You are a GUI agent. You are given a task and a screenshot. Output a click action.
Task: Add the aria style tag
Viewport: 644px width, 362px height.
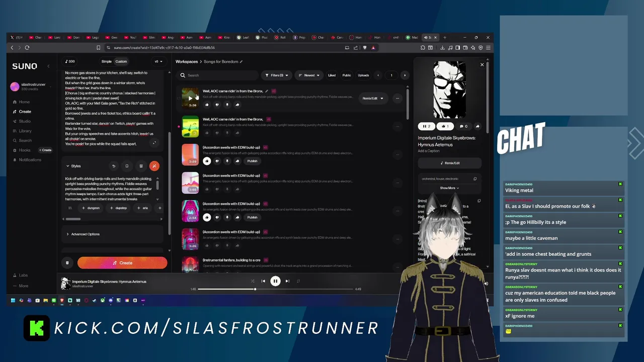point(143,208)
